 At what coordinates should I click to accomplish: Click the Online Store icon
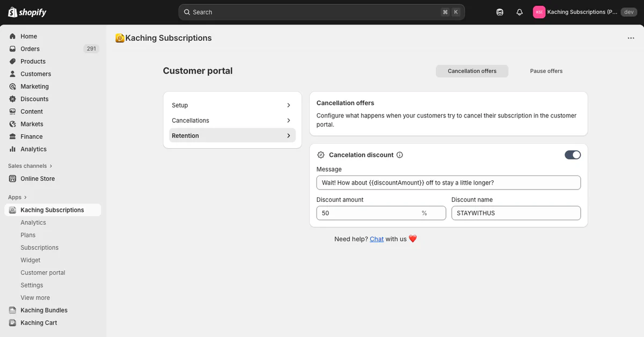pyautogui.click(x=12, y=179)
